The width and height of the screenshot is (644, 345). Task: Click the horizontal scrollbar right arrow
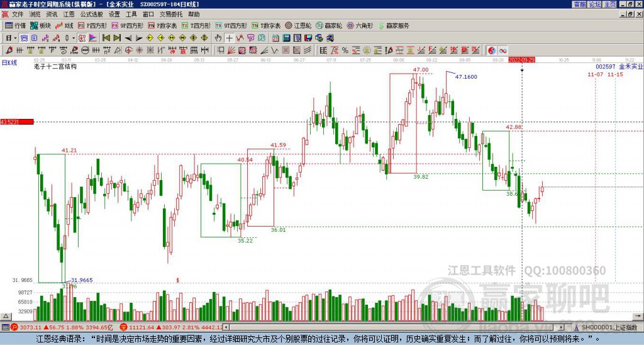(561, 327)
